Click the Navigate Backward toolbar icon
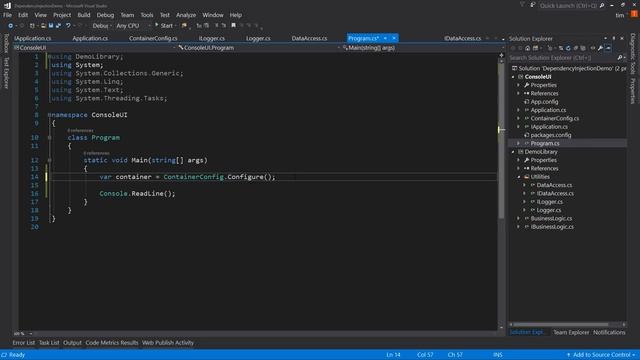This screenshot has width=640, height=360. tap(10, 25)
